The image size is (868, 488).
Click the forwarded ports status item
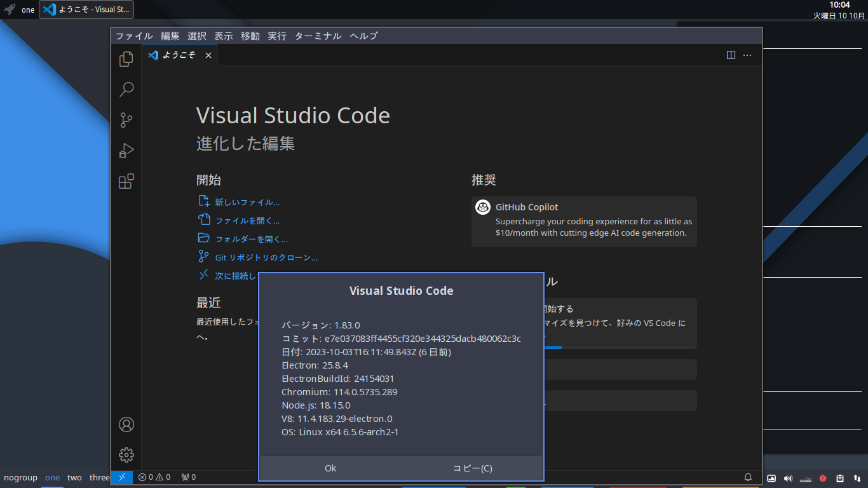[188, 477]
